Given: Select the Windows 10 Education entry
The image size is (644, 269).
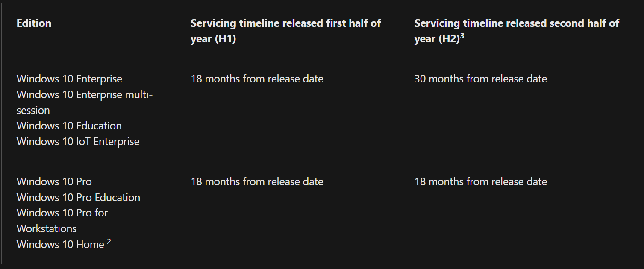Looking at the screenshot, I should (69, 126).
